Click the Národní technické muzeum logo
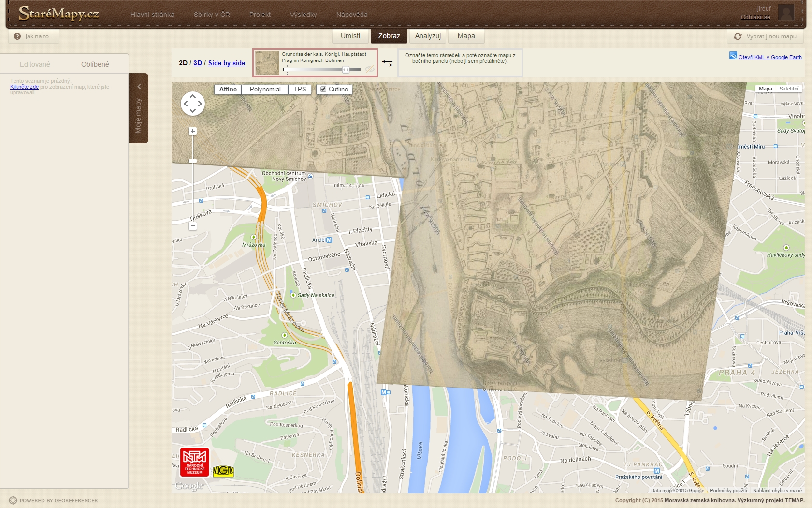The width and height of the screenshot is (812, 508). 194,462
